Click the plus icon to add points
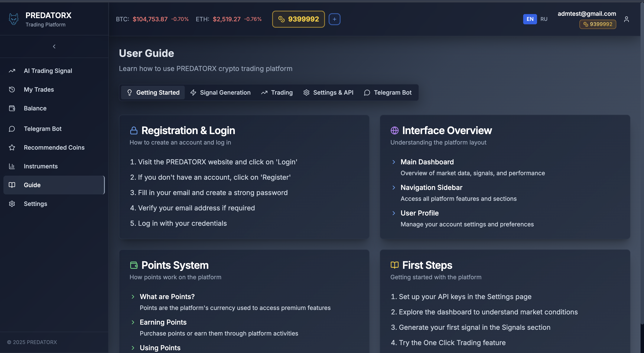Screen dimensions: 644x353 [334, 19]
